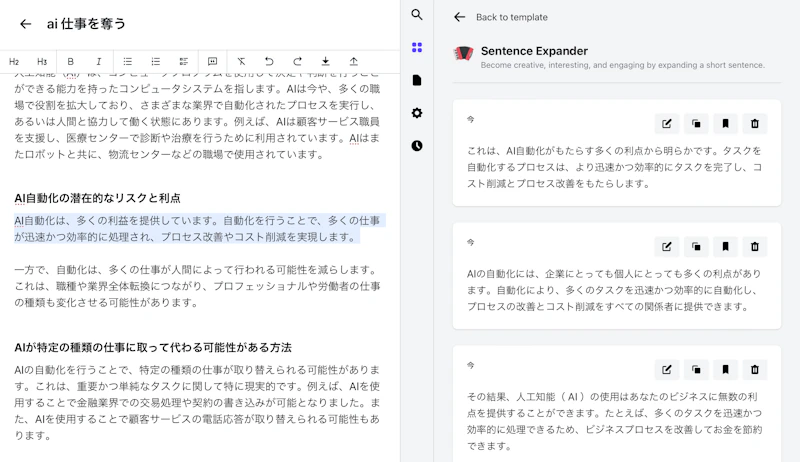Click heading 'AIが特定の種類の仕事に取って代わる可能性がある方法'
Viewport: 800px width, 462px height.
point(153,347)
